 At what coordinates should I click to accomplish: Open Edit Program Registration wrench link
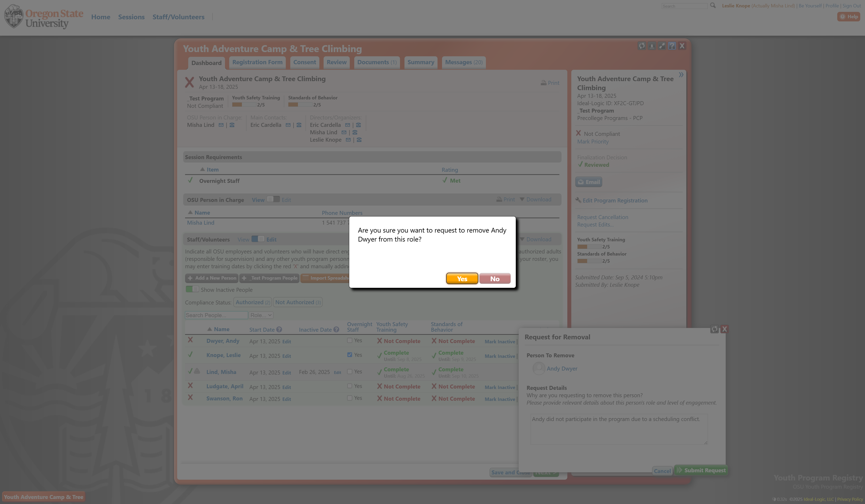pyautogui.click(x=611, y=200)
